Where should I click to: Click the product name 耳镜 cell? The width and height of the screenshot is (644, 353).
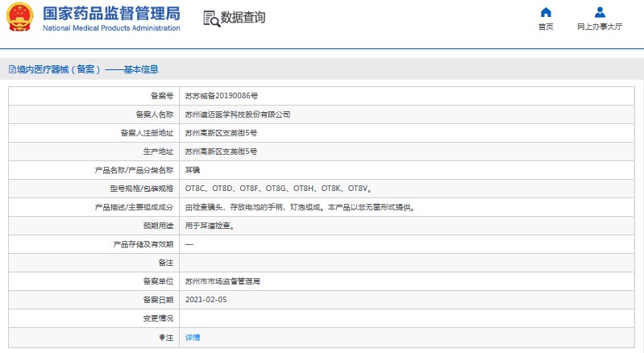[193, 170]
